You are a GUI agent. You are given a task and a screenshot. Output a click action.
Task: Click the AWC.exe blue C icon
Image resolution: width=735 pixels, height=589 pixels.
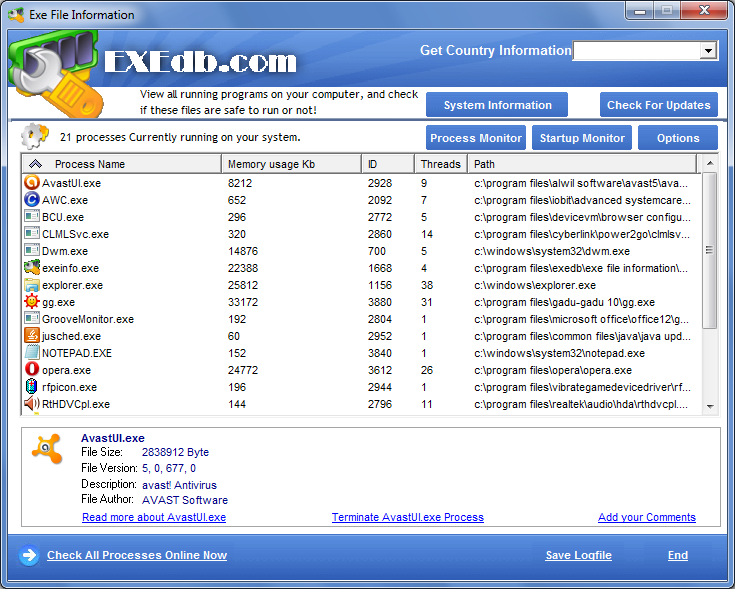tap(31, 200)
